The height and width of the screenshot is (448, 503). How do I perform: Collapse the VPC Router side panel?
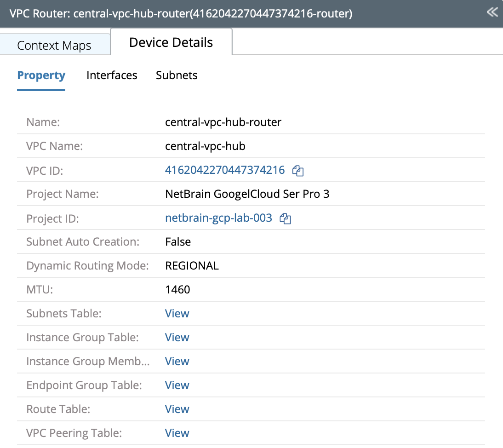click(492, 12)
